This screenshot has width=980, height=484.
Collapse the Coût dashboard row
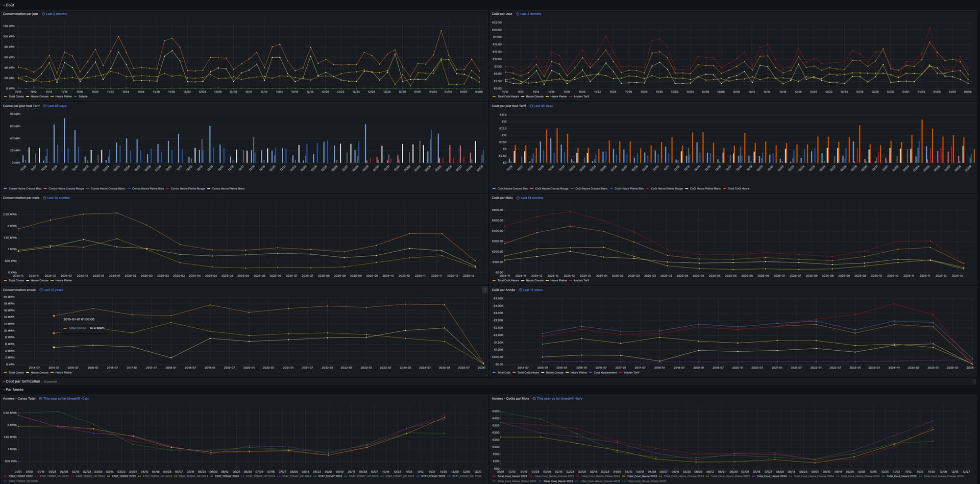[4, 5]
